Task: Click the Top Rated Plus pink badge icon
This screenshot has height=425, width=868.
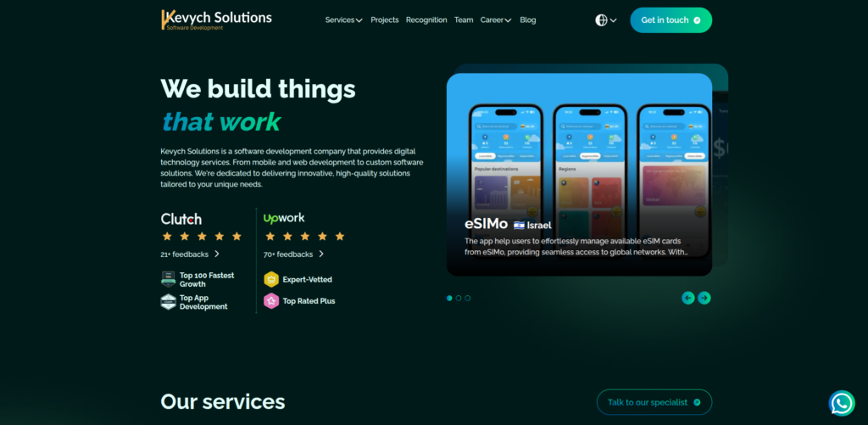Action: coord(271,301)
